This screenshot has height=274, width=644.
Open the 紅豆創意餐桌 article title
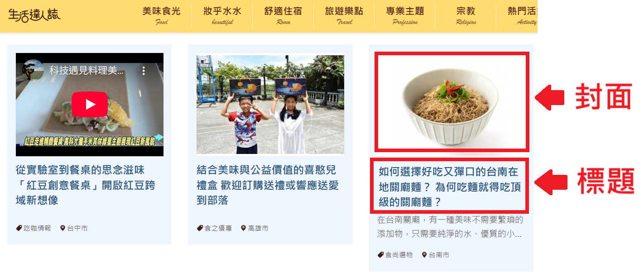point(86,185)
